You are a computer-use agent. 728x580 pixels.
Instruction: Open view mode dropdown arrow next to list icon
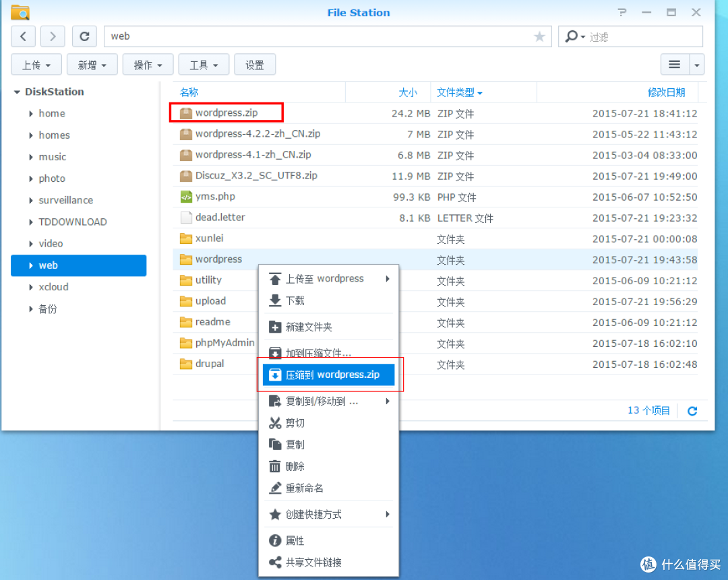coord(697,65)
